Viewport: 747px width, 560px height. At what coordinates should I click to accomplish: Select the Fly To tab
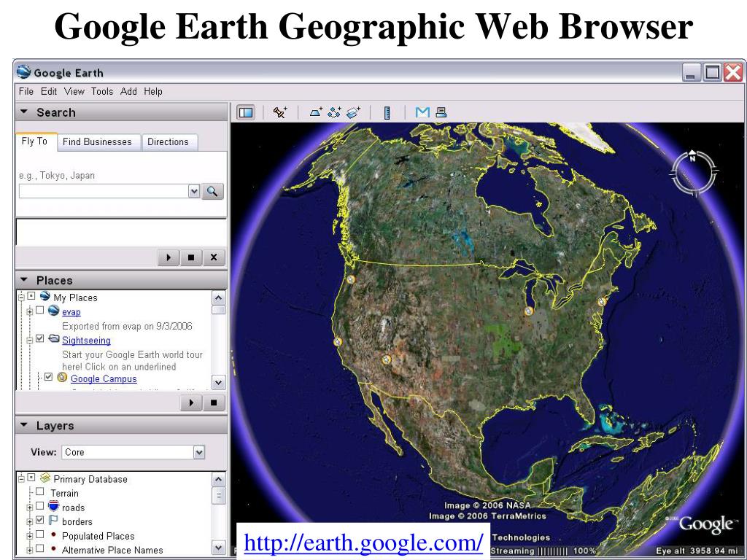coord(35,141)
